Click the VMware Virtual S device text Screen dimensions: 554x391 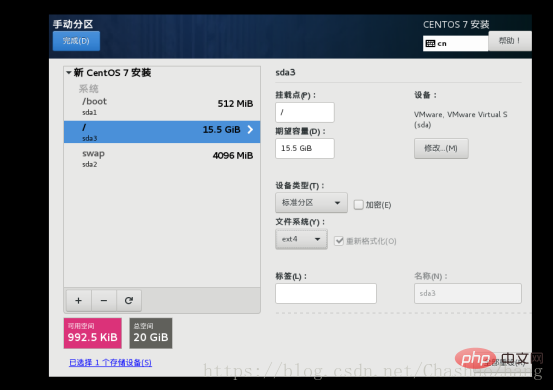click(461, 119)
